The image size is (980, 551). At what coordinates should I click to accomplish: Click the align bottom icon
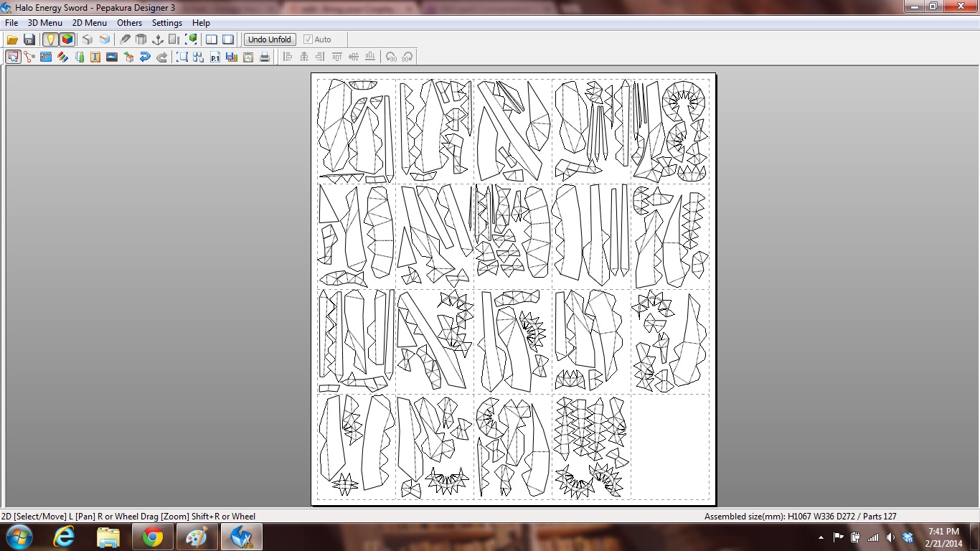(x=370, y=57)
